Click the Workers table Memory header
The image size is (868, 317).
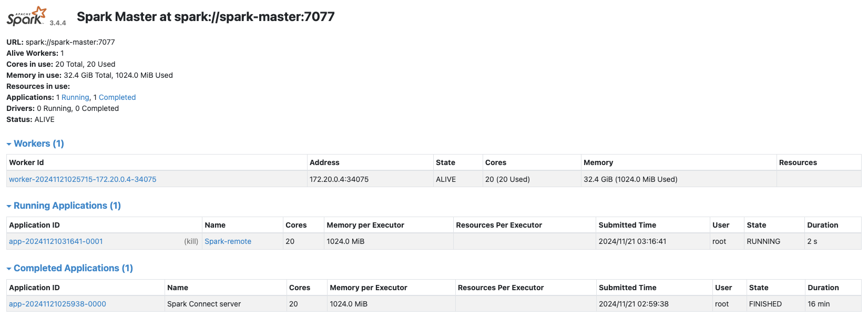pyautogui.click(x=598, y=162)
